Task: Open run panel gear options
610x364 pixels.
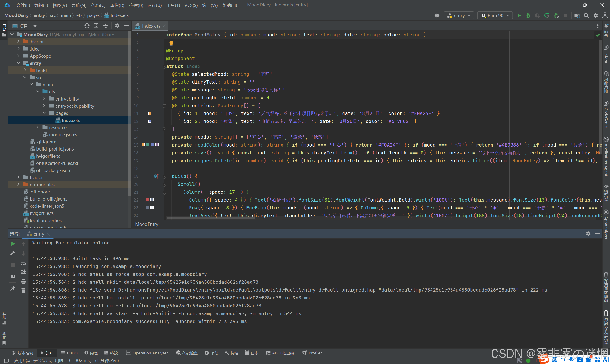Action: 588,234
